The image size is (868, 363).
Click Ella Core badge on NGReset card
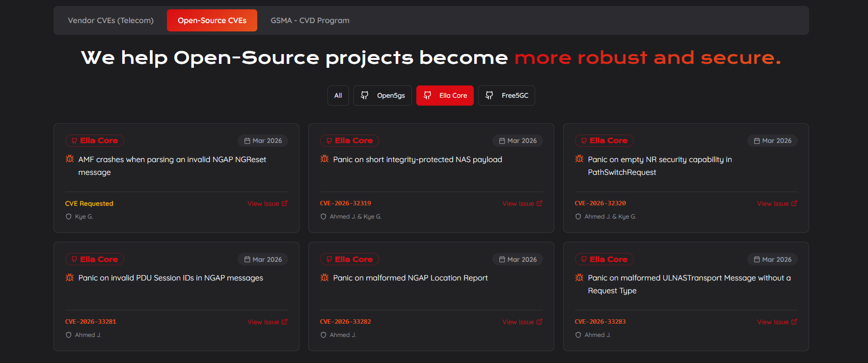pos(95,140)
